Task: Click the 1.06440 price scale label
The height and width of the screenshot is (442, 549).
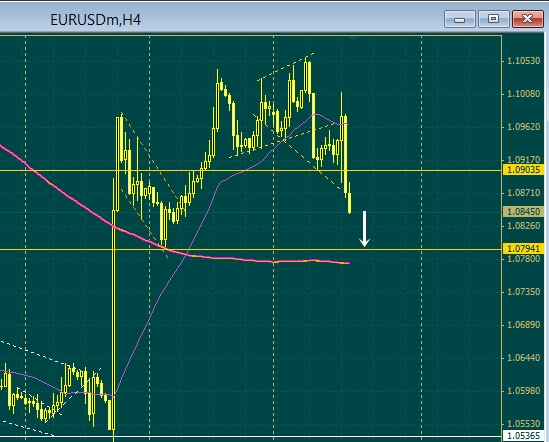Action: pyautogui.click(x=523, y=358)
